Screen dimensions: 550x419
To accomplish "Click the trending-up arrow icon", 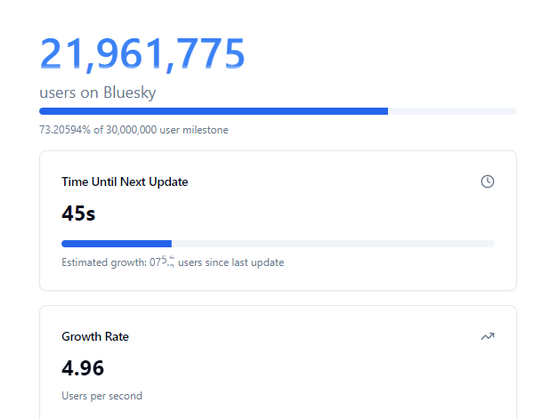I will (487, 337).
